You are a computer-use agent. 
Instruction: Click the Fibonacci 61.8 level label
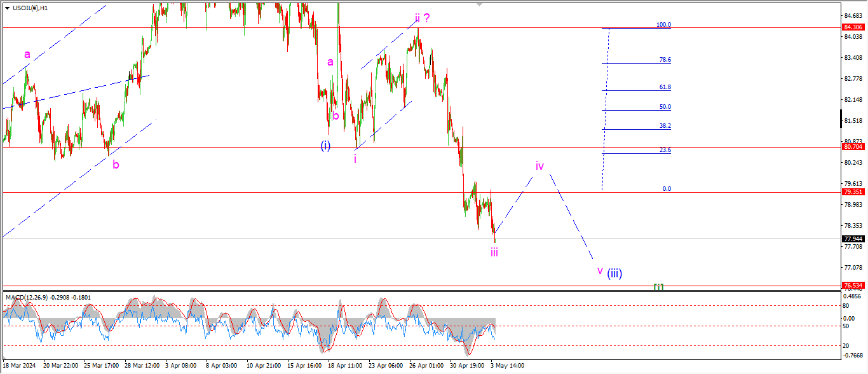665,87
